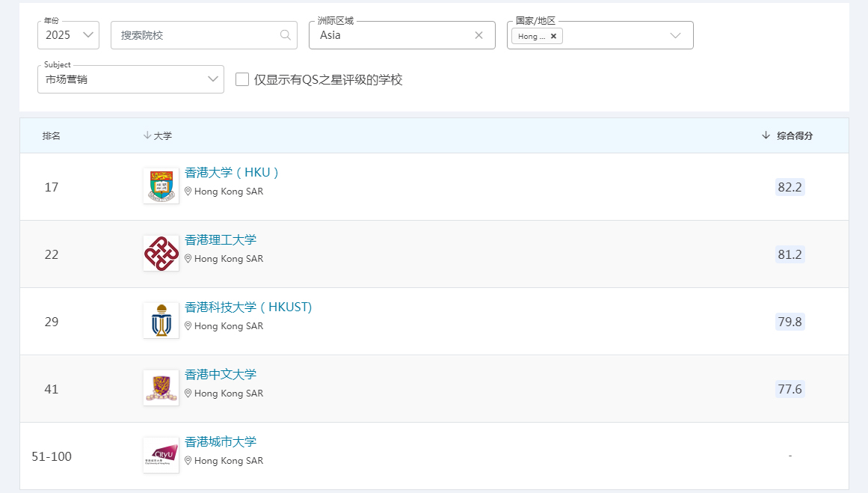
Task: Click the 排名 column header
Action: coord(52,135)
